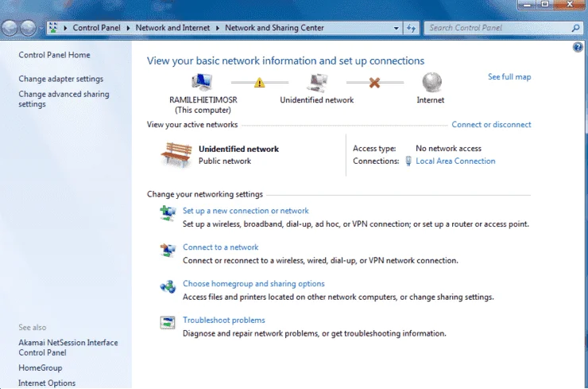This screenshot has width=588, height=389.
Task: Expand the arrow before Control Panel breadcrumb
Action: (65, 28)
